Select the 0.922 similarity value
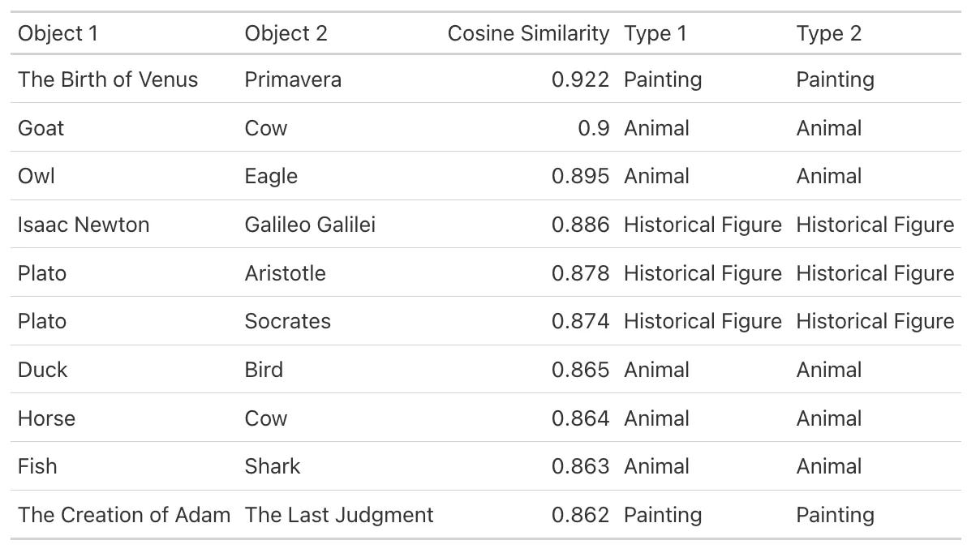The height and width of the screenshot is (553, 980). click(580, 79)
